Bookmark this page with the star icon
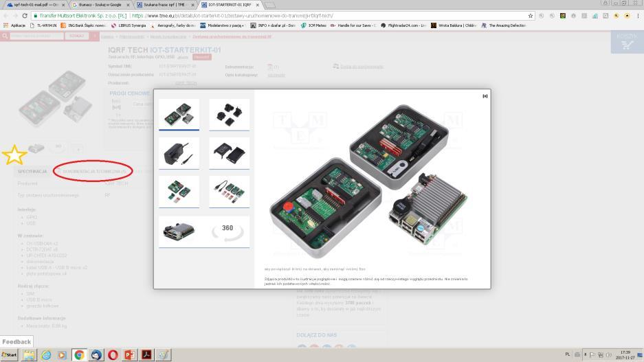The width and height of the screenshot is (644, 362). tap(530, 16)
